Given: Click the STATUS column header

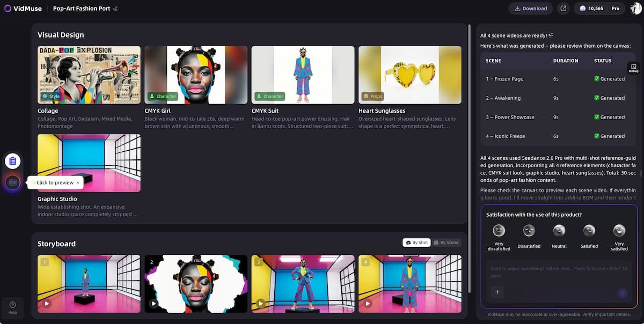Looking at the screenshot, I should [603, 61].
